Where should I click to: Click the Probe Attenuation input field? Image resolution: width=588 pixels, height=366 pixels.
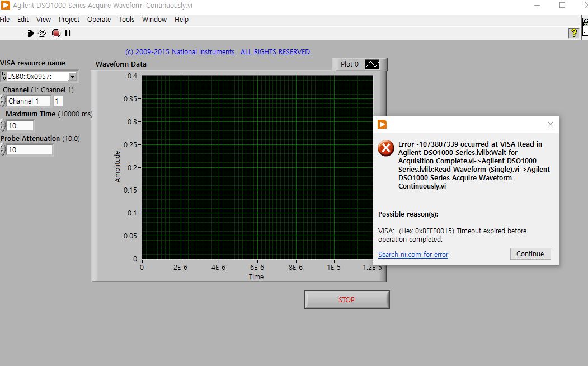[30, 149]
